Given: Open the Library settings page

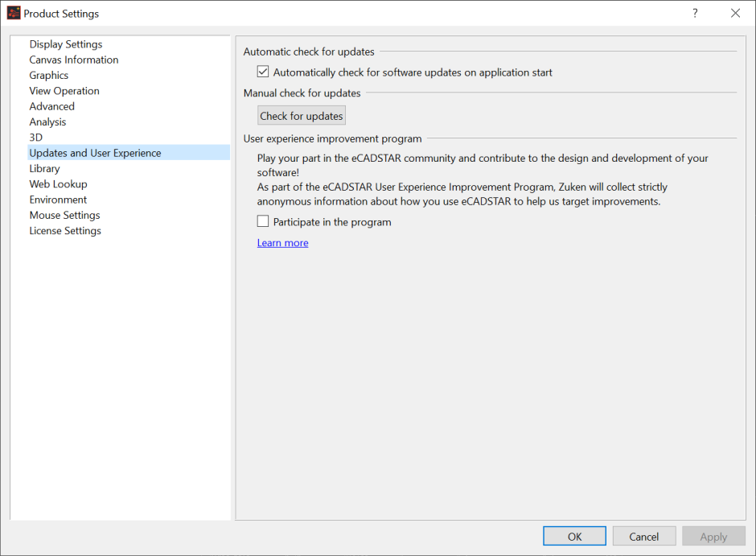Looking at the screenshot, I should [44, 168].
